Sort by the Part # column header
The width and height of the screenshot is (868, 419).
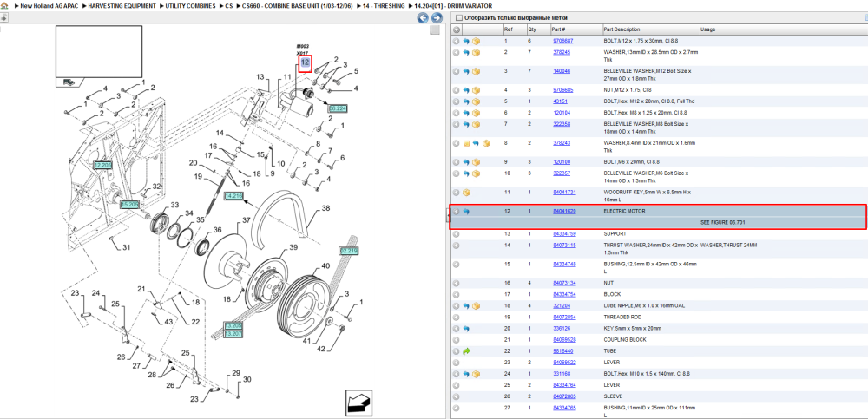point(558,29)
